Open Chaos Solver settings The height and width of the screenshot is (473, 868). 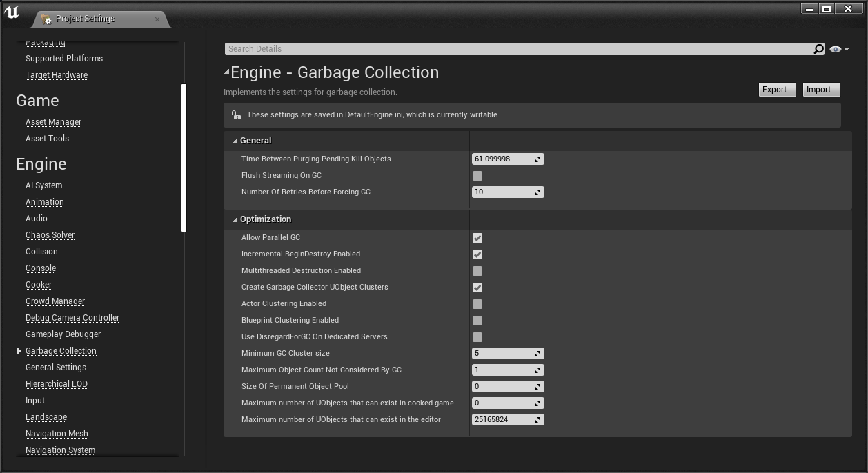(x=50, y=235)
